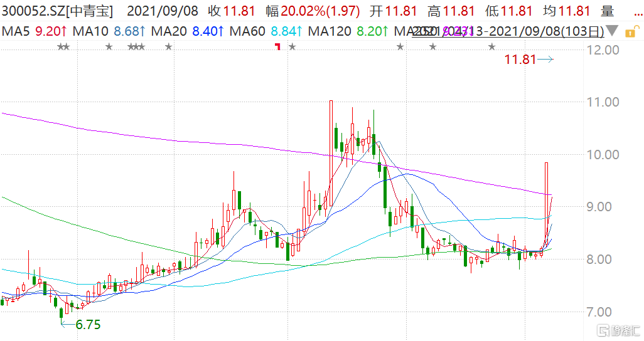This screenshot has width=644, height=341.
Task: Open the date range dropdown triangle
Action: coord(612,31)
